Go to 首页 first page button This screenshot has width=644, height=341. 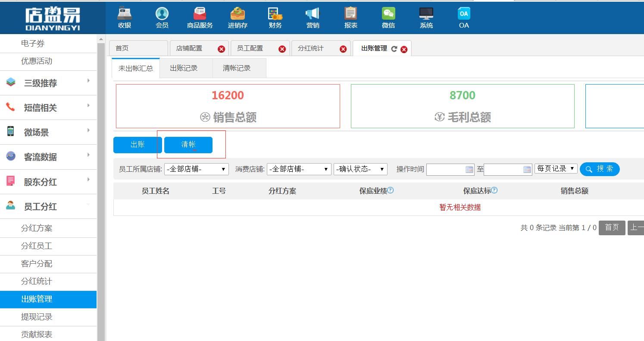click(612, 227)
